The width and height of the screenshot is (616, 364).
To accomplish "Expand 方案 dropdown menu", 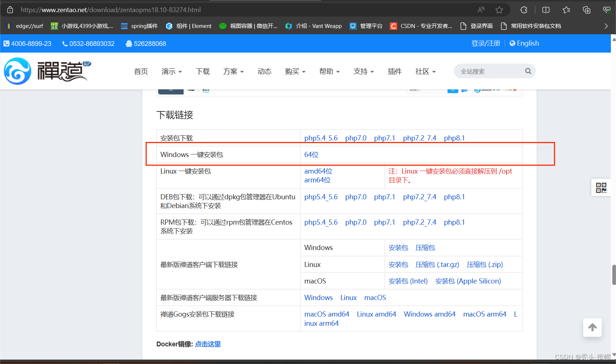I will 234,71.
